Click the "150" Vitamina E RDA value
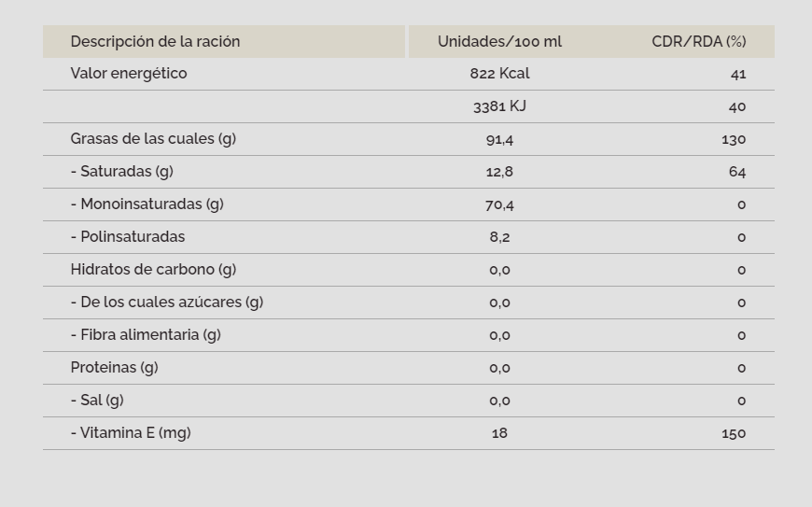812x507 pixels. point(734,433)
